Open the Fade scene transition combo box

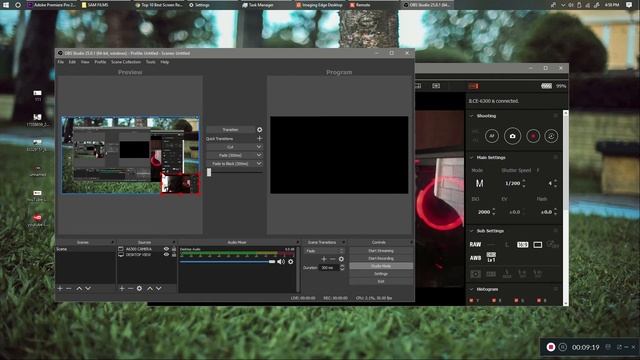324,251
